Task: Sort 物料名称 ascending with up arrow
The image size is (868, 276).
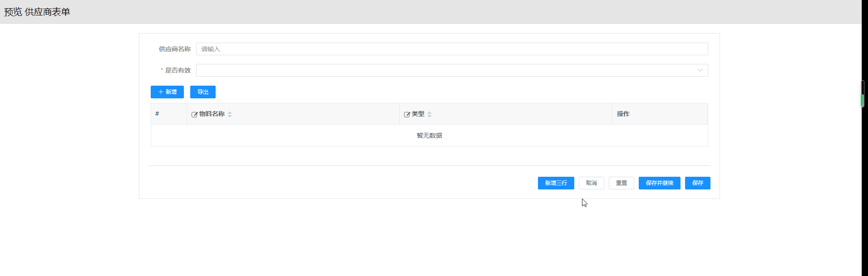Action: 230,112
